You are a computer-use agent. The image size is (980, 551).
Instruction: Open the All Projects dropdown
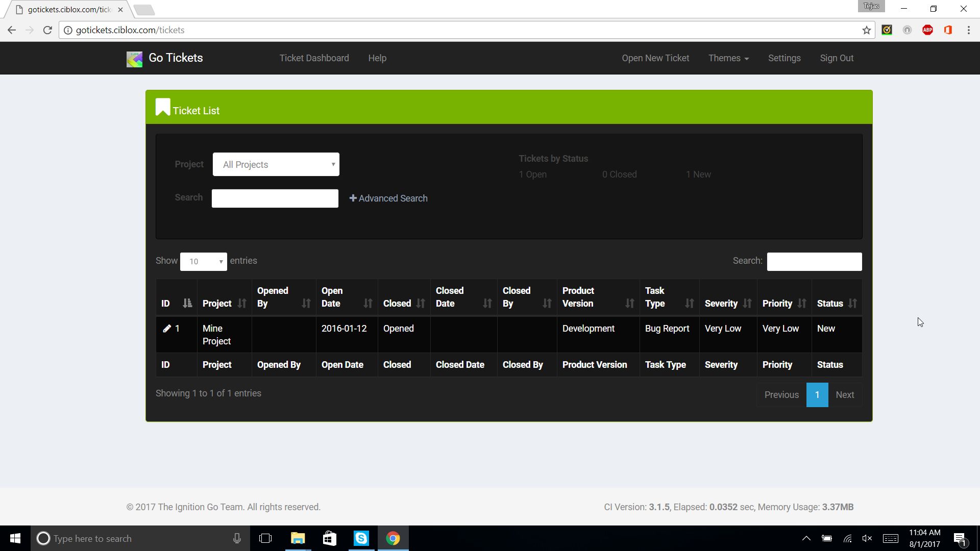pos(276,164)
